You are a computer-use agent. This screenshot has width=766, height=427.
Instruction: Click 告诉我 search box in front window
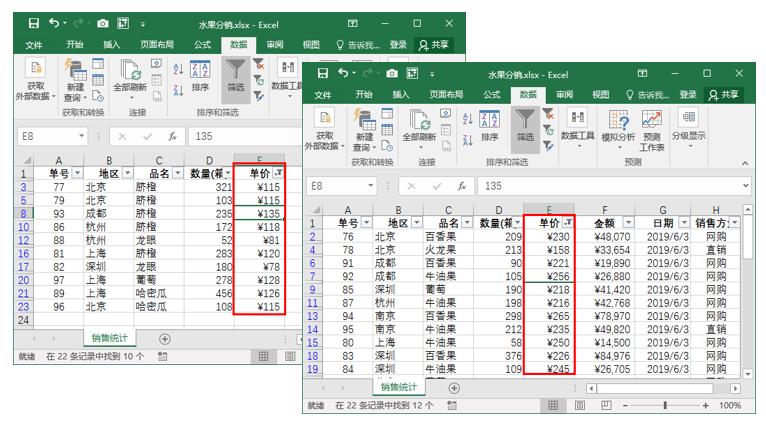pyautogui.click(x=648, y=94)
